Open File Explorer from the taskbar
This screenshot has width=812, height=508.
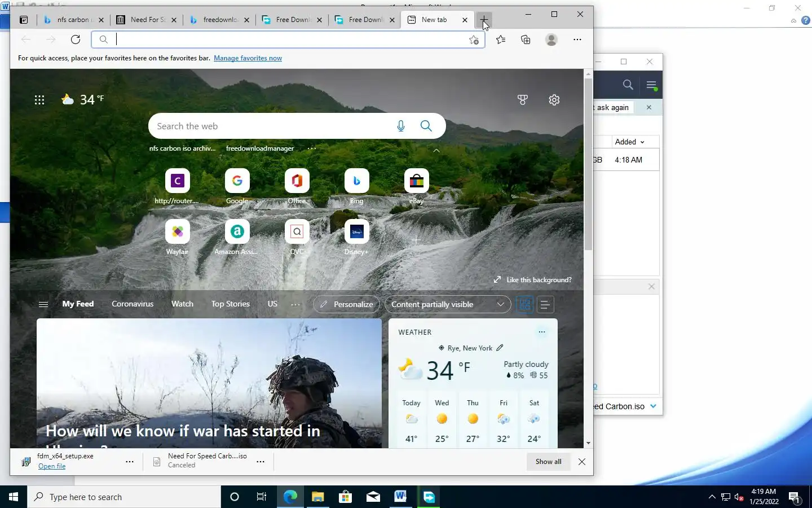(x=318, y=497)
